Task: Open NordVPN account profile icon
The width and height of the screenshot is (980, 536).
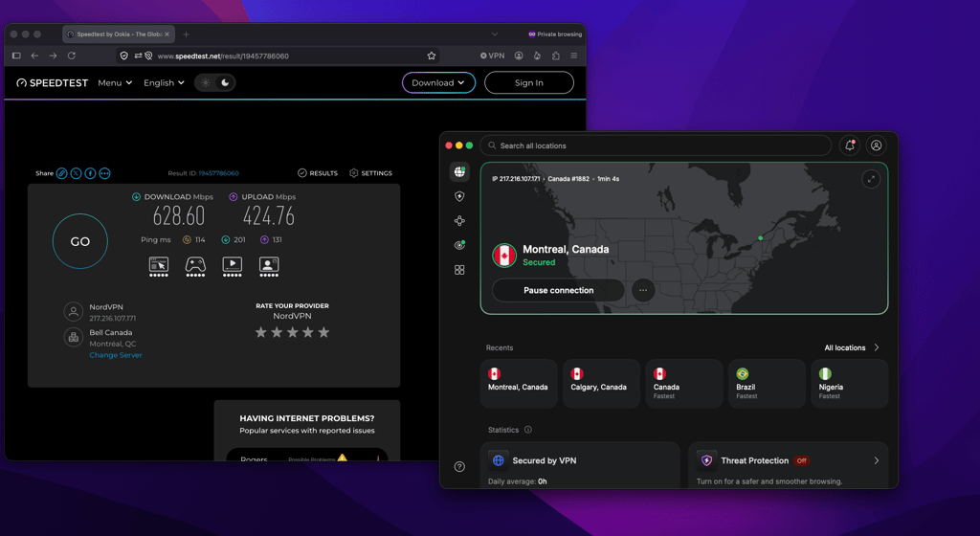Action: (x=877, y=145)
